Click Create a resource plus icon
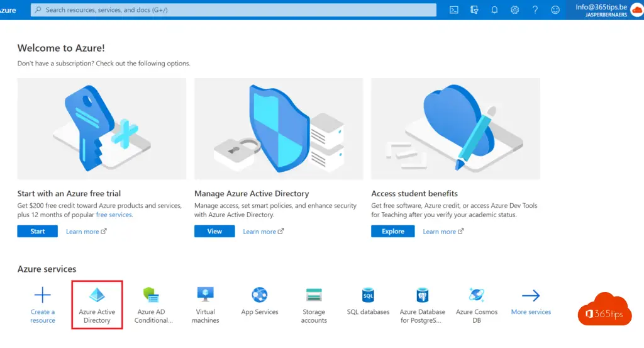The width and height of the screenshot is (644, 348). coord(43,296)
